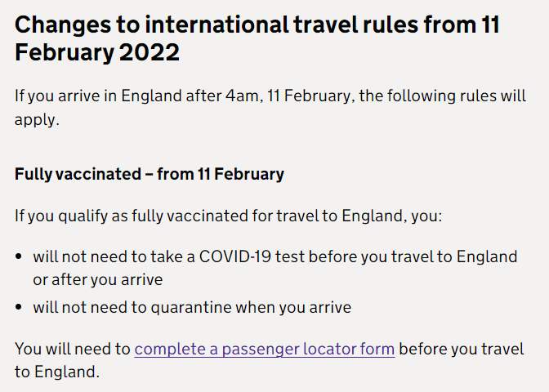Screen dimensions: 549x392
Task: Click 'February 2022' in the main heading
Action: 97,53
